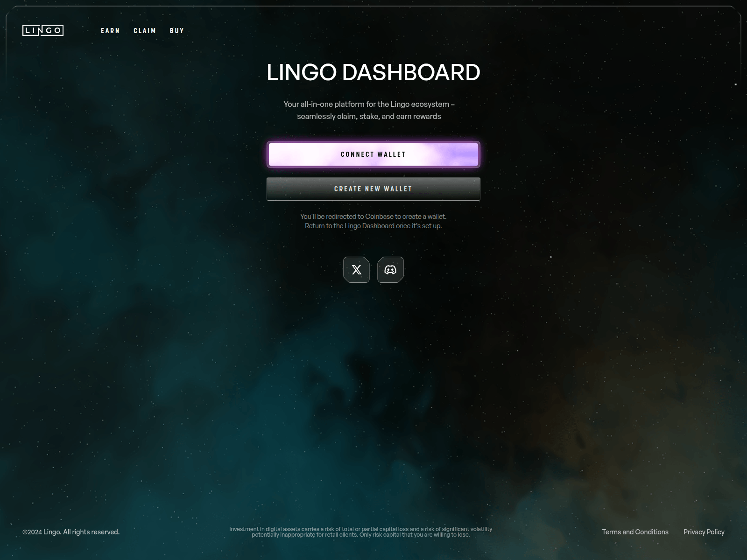Select the EARN navigation item
This screenshot has width=747, height=560.
(x=110, y=31)
